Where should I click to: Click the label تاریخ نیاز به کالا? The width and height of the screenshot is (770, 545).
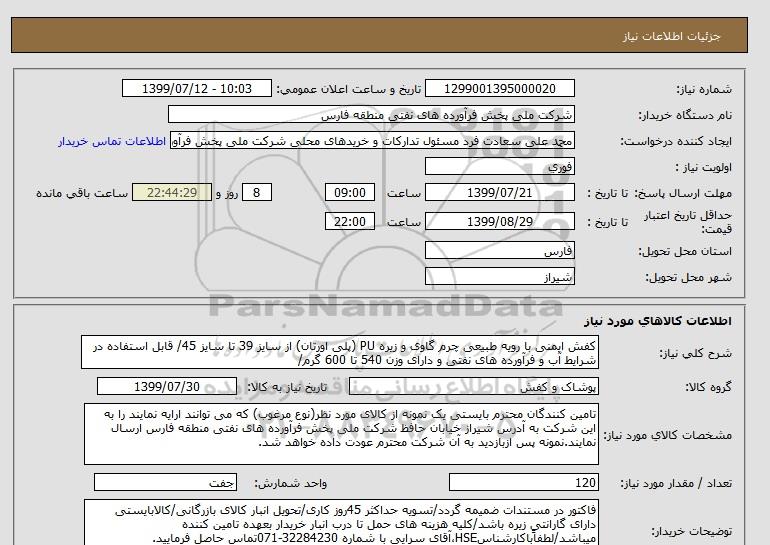(287, 387)
